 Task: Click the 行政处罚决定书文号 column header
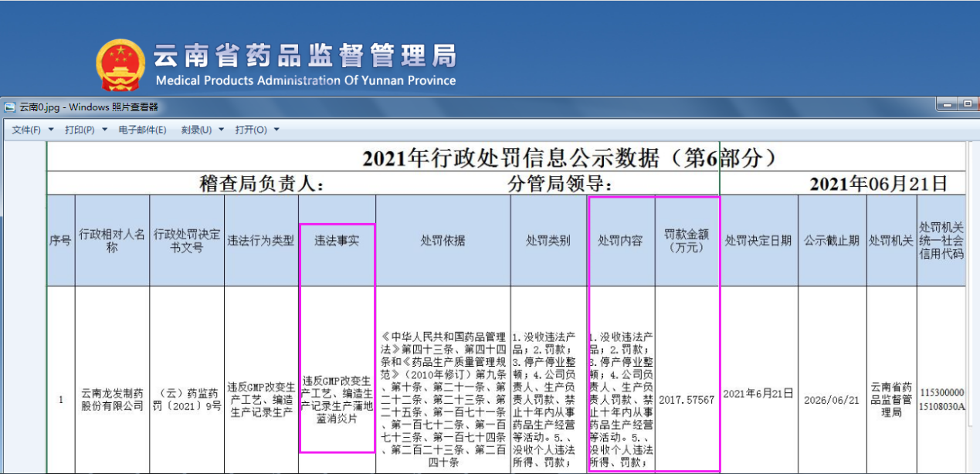point(187,241)
